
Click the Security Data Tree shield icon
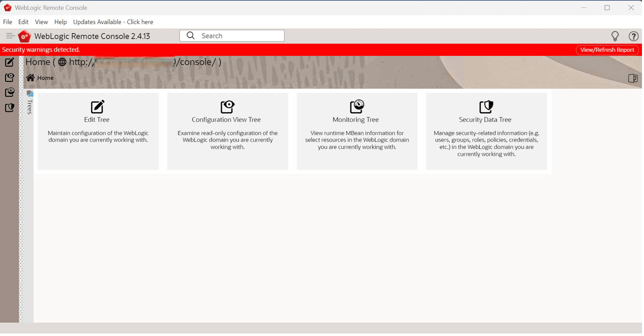click(486, 107)
